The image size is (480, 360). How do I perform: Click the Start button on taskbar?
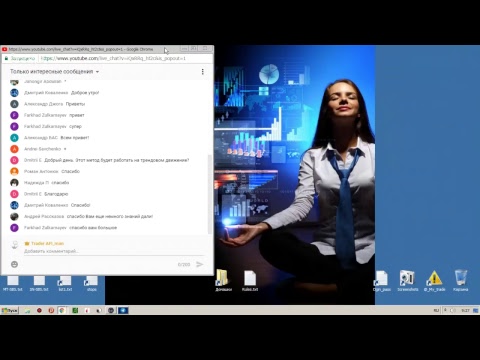(x=9, y=310)
